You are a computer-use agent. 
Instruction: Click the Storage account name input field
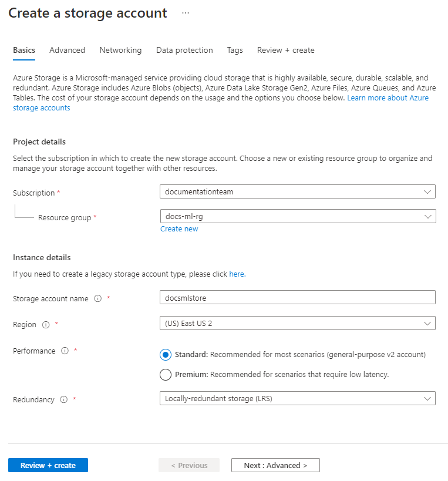[297, 297]
